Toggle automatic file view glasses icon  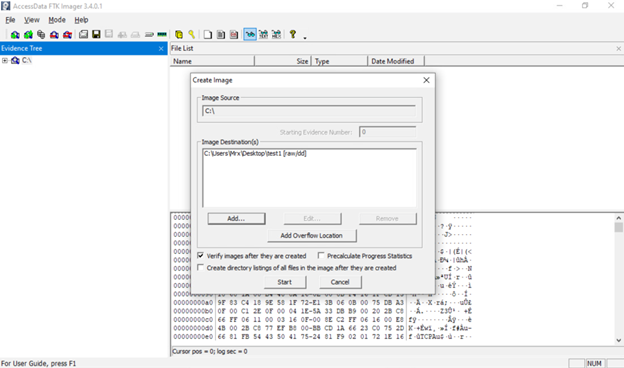[250, 35]
